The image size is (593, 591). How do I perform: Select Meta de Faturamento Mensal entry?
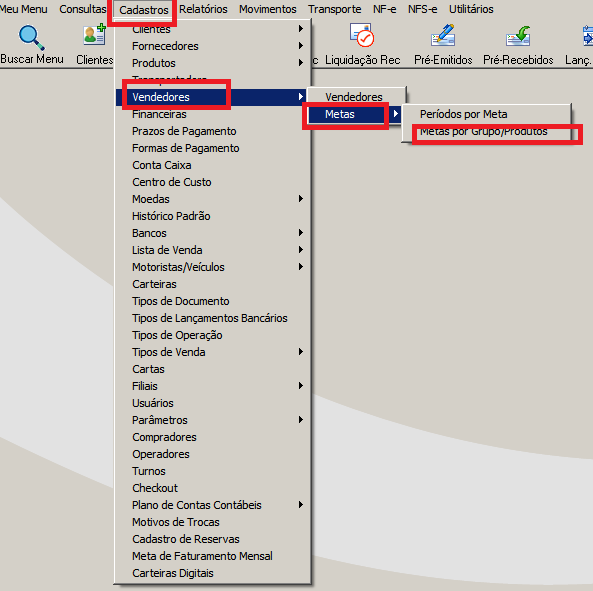click(x=202, y=556)
